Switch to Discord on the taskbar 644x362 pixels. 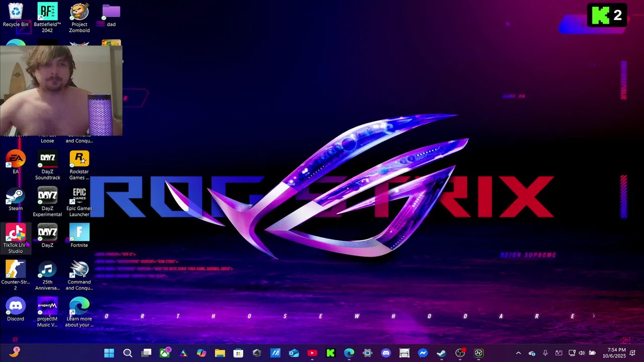tap(386, 353)
